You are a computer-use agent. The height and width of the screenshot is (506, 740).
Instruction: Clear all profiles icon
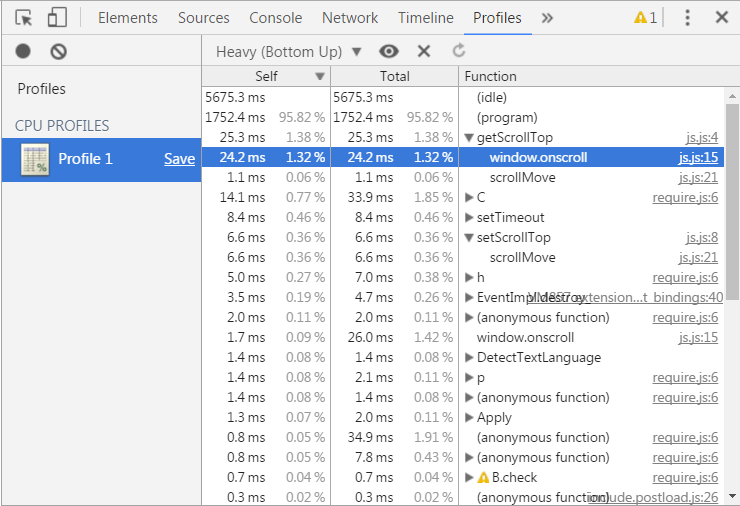click(59, 51)
